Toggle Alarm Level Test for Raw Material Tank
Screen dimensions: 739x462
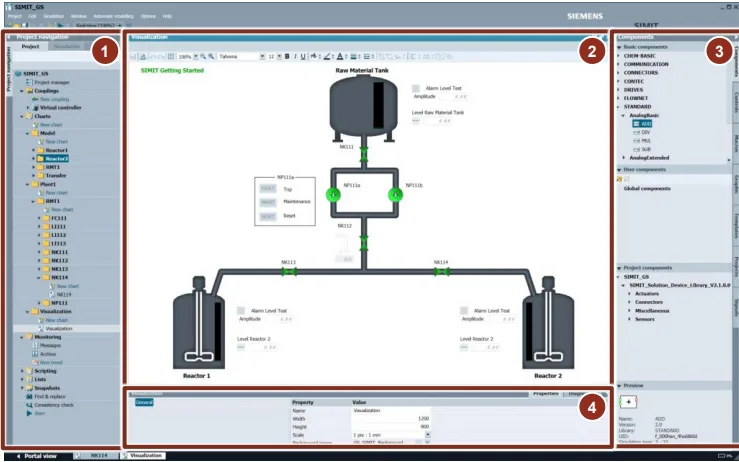tap(416, 88)
